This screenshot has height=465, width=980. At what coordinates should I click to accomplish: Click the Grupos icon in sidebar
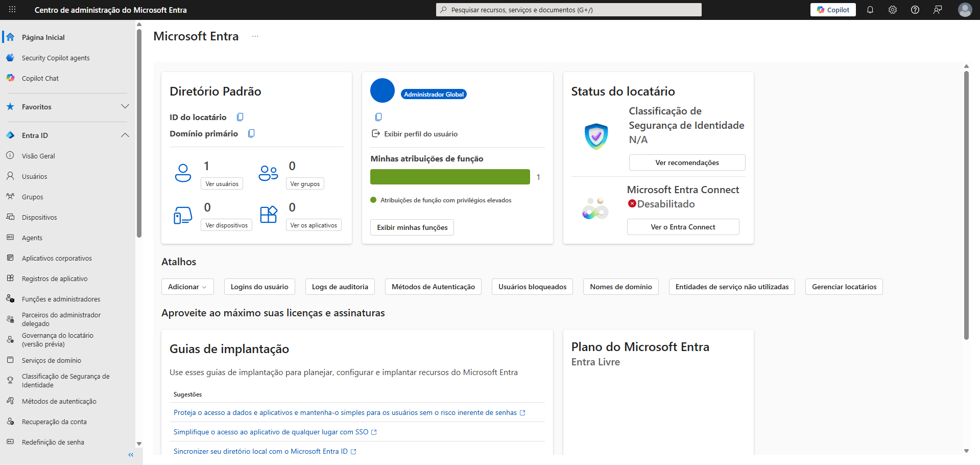point(10,196)
